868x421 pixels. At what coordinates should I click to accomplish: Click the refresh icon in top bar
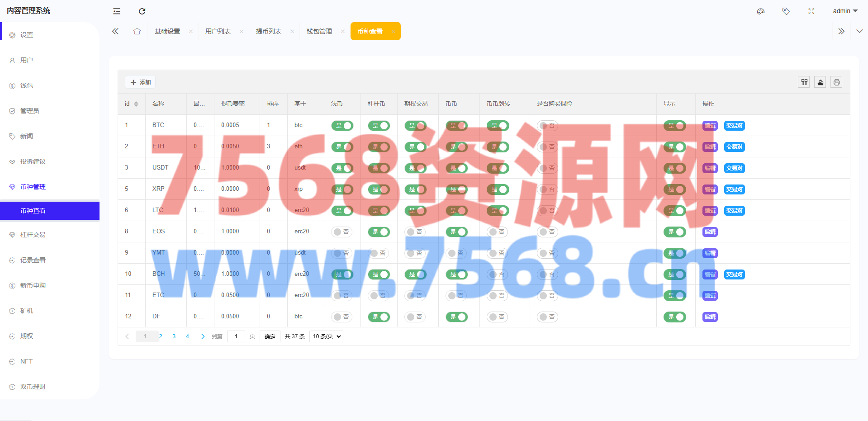click(x=142, y=11)
